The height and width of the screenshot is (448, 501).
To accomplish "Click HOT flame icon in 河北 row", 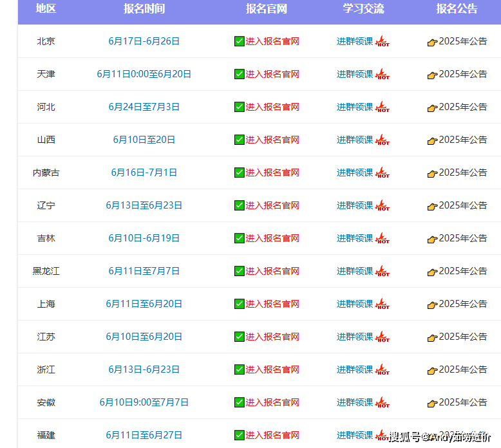I will tap(382, 107).
